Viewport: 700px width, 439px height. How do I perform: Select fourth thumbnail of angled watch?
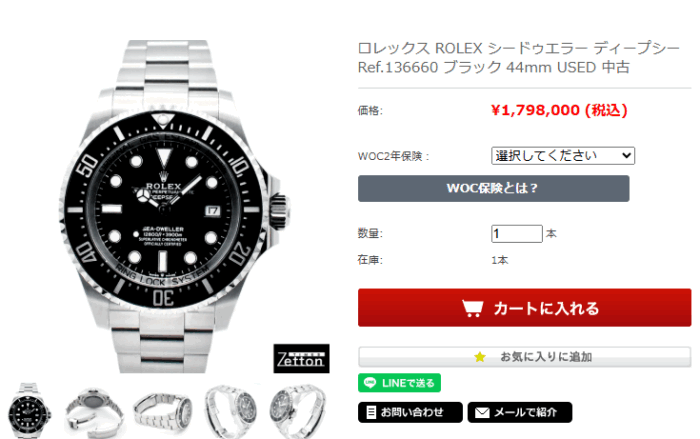click(x=230, y=411)
